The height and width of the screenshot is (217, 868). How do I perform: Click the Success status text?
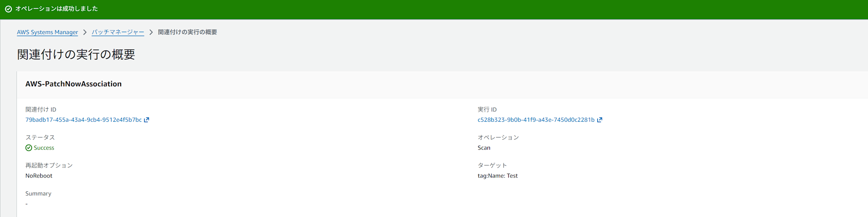click(x=44, y=148)
